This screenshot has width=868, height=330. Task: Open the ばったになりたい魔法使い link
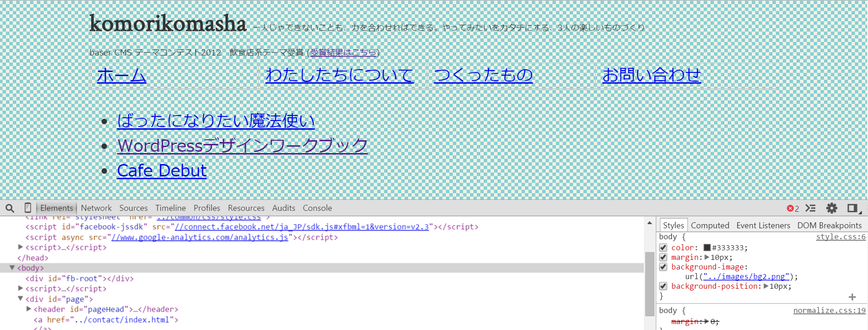click(216, 121)
